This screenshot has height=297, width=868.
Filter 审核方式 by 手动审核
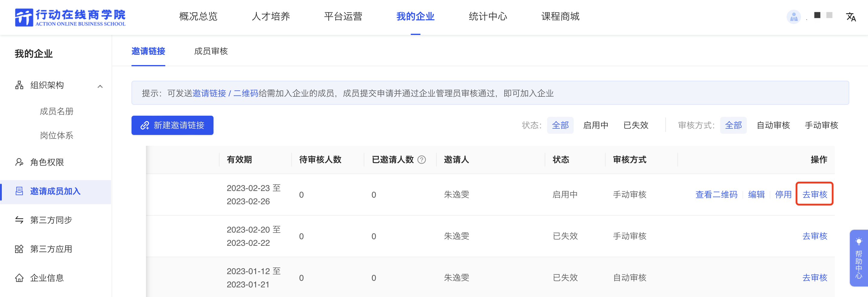(x=821, y=125)
